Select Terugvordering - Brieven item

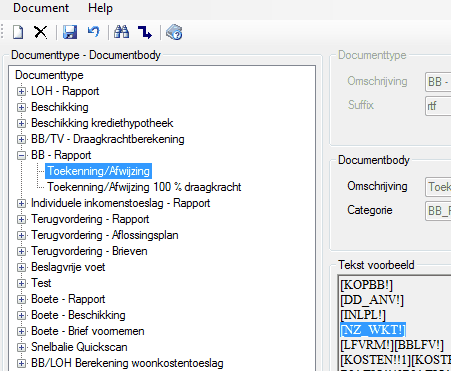tap(89, 251)
